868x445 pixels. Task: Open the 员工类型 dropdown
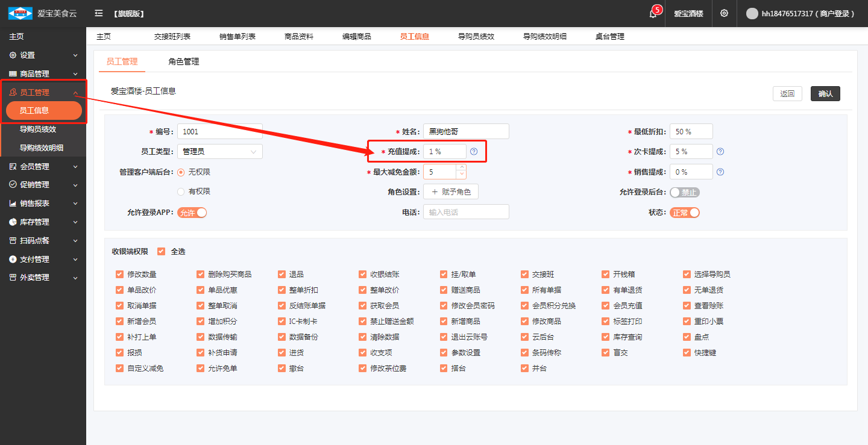click(220, 152)
